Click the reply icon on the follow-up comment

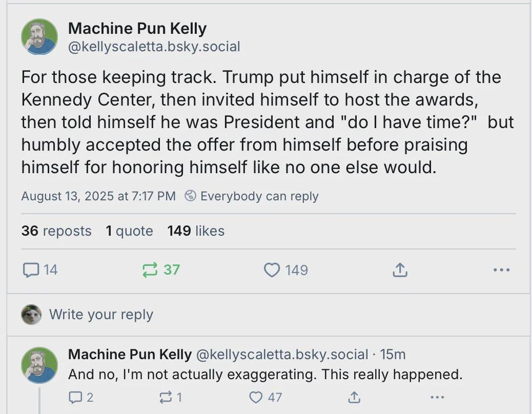point(75,397)
